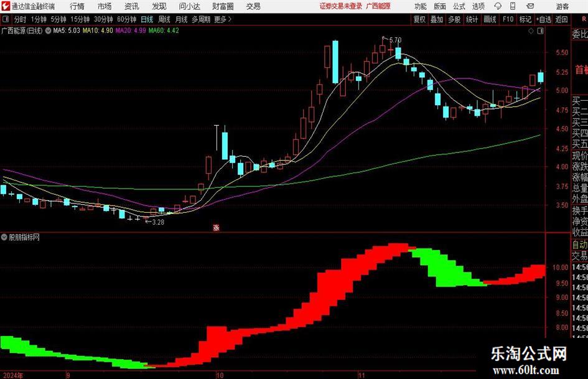Screen dimensions: 588x379
Task: Click the 通达信 red logo icon
Action: [x=6, y=6]
